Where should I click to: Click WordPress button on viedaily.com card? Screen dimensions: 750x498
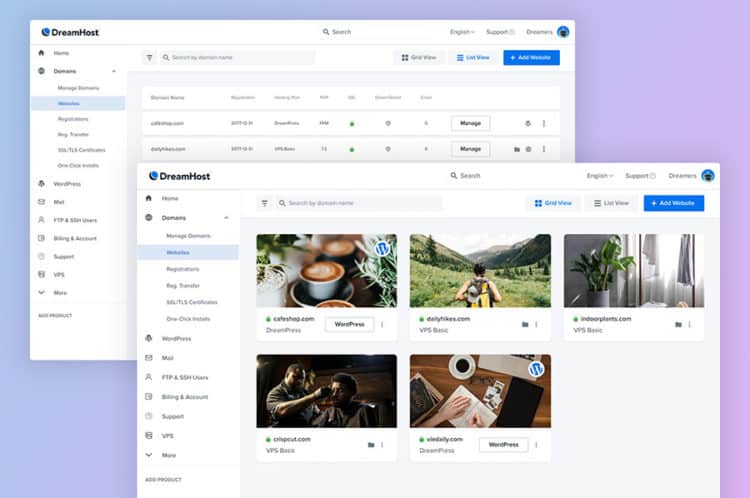pos(503,445)
